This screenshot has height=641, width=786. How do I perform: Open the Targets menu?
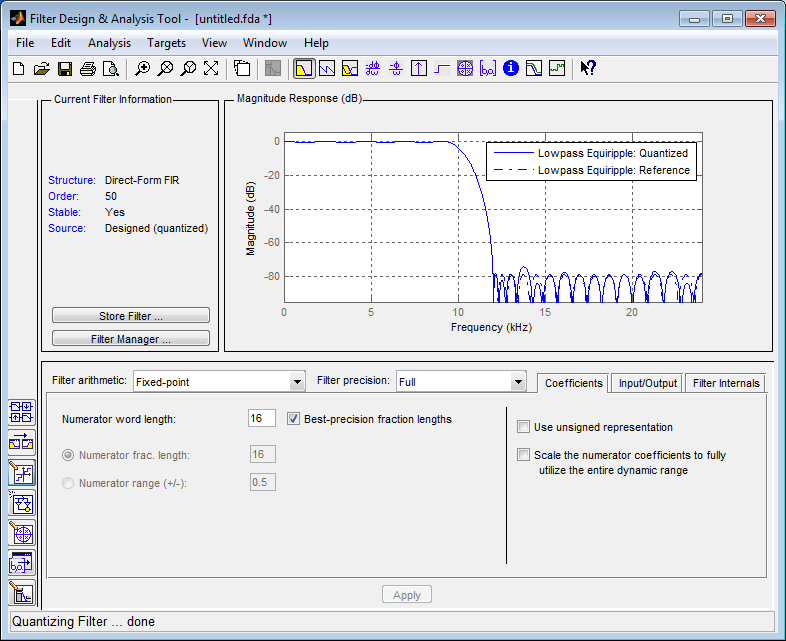pos(166,43)
